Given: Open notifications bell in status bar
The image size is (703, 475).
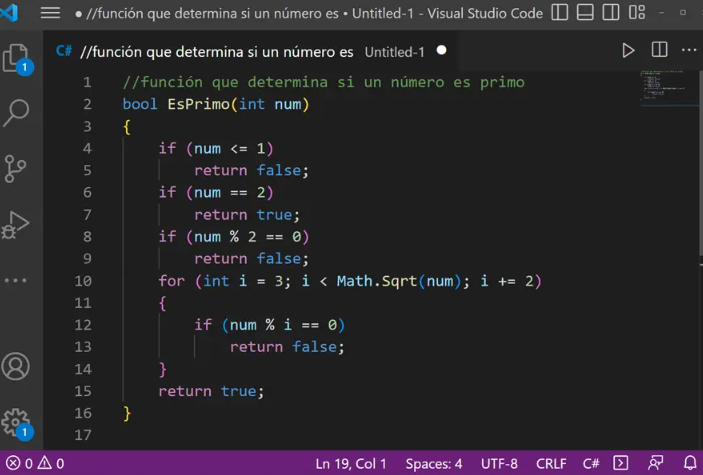Looking at the screenshot, I should (x=690, y=462).
